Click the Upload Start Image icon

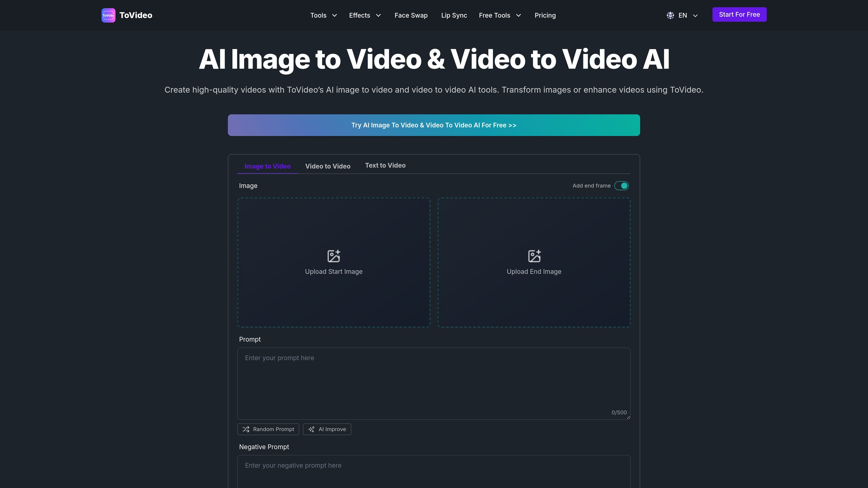334,256
